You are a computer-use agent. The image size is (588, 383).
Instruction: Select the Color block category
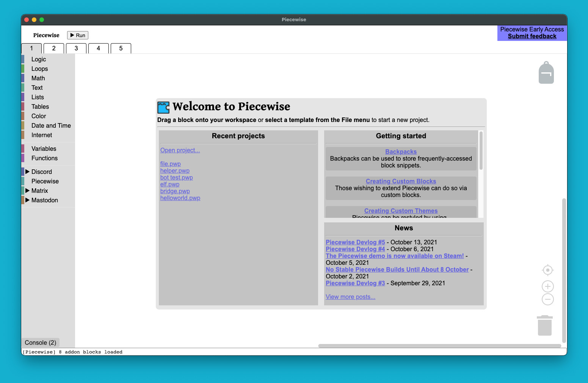coord(38,116)
